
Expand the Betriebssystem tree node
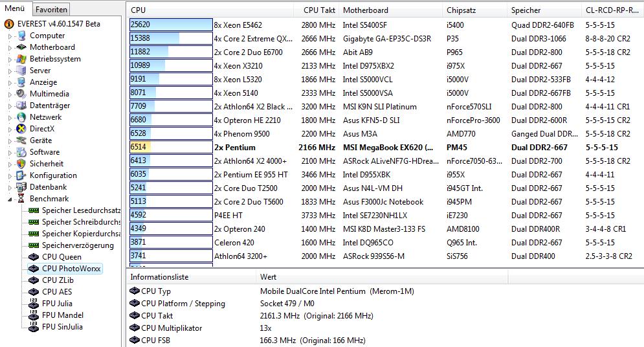pyautogui.click(x=10, y=60)
